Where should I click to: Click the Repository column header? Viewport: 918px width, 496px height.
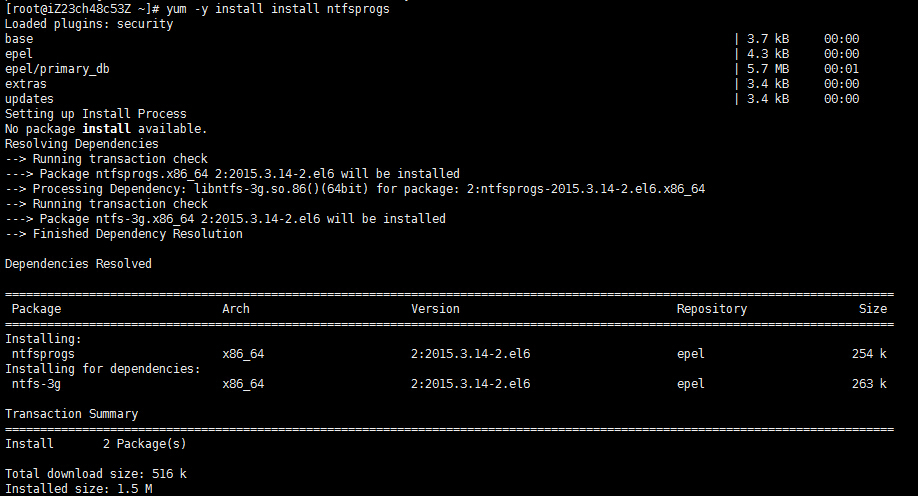pyautogui.click(x=712, y=309)
